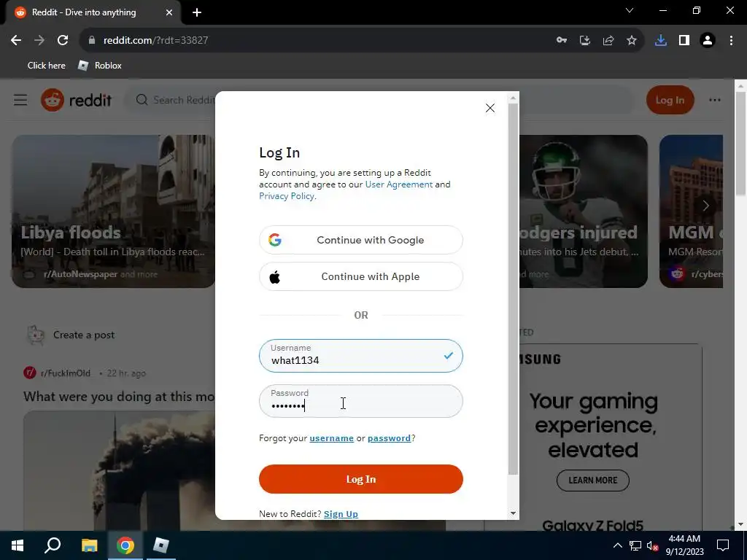
Task: Click the network tray icon
Action: [635, 545]
